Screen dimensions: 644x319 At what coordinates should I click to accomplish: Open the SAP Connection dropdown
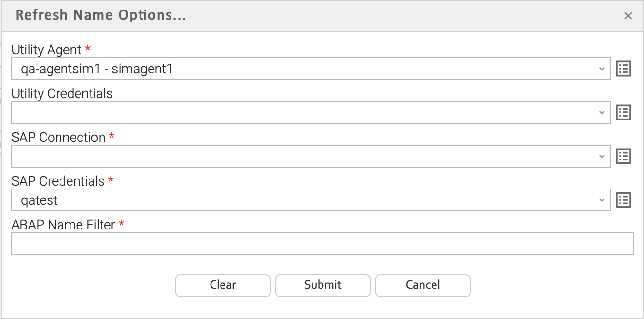point(602,156)
